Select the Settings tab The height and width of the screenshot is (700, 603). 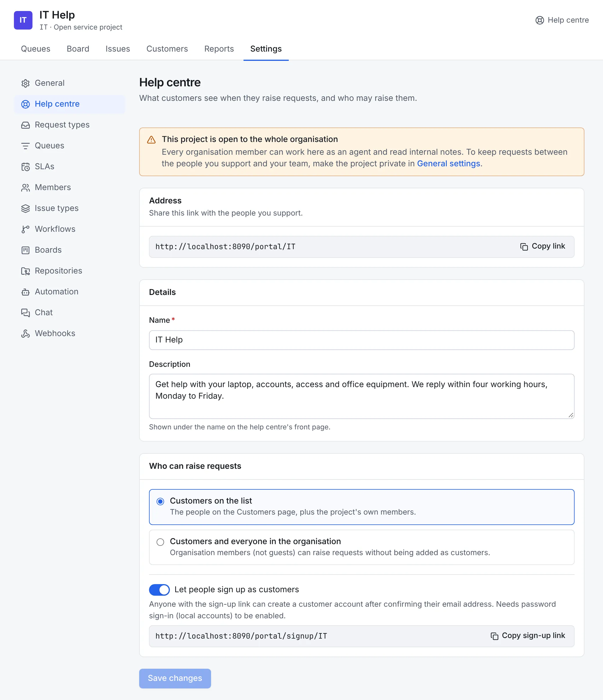[266, 49]
